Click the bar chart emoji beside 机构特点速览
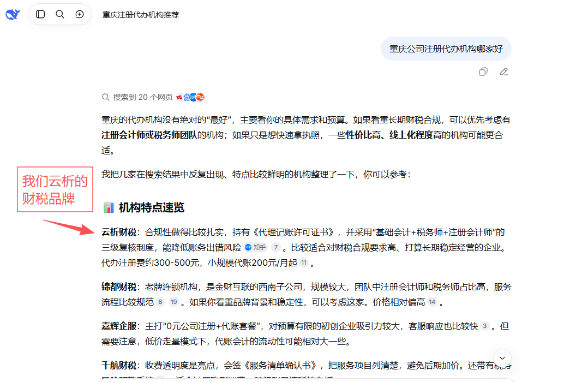This screenshot has width=588, height=382. 109,207
